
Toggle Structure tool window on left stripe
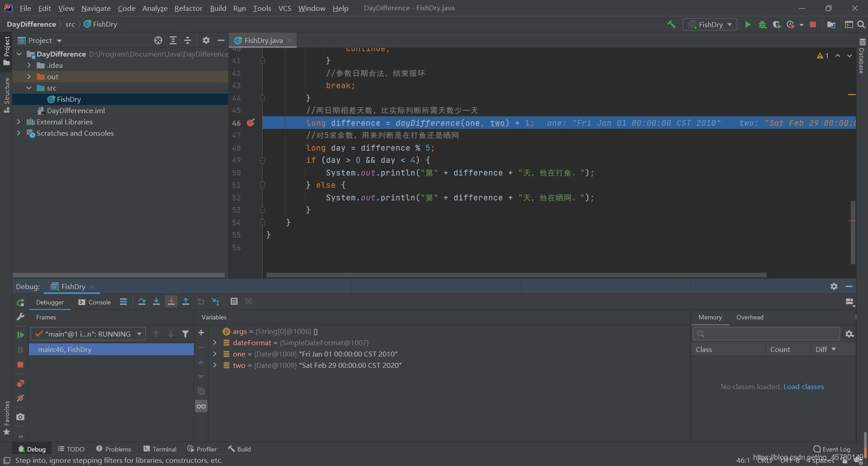pyautogui.click(x=6, y=95)
